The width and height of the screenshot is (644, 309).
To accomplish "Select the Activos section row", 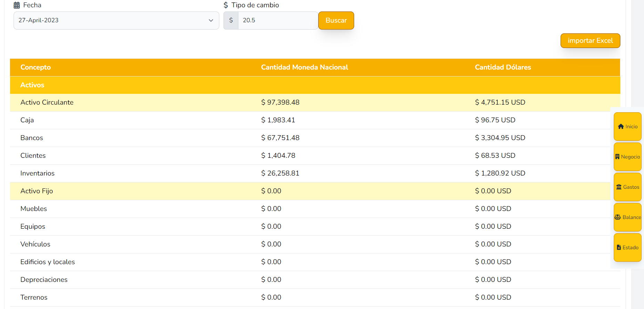I will [315, 85].
